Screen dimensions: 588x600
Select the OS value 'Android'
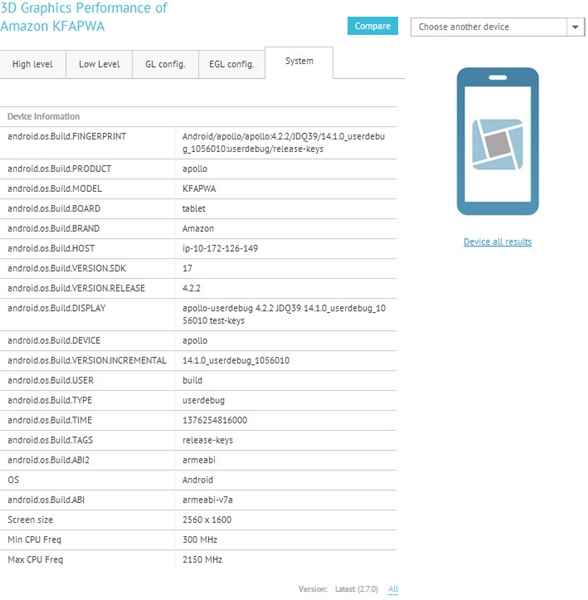[x=197, y=480]
